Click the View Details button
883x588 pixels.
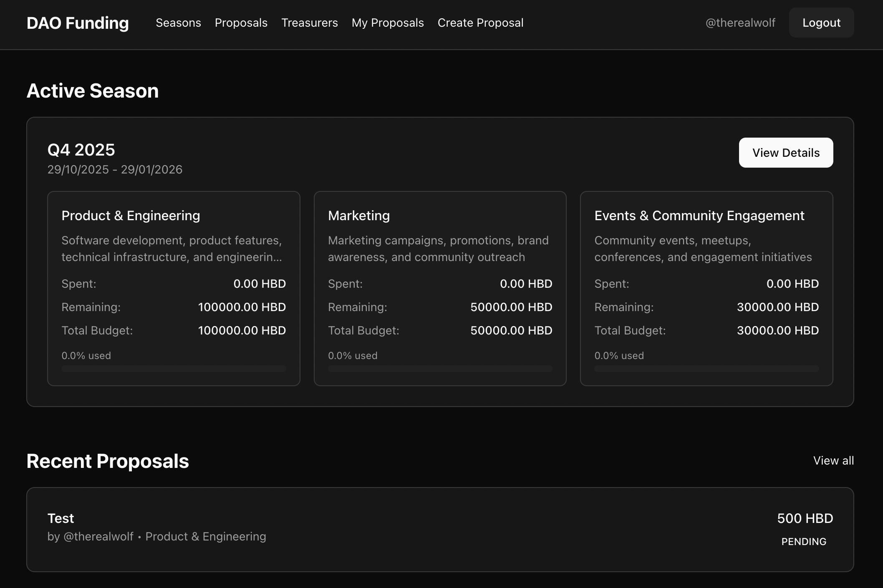coord(785,153)
